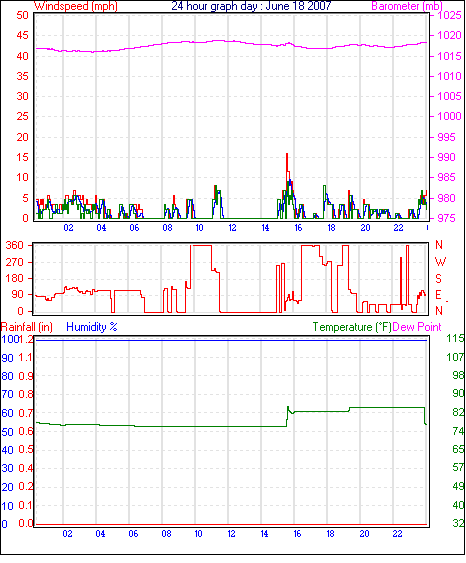This screenshot has width=466, height=563.
Task: Click the green '57' temperature axis value
Action: click(x=458, y=467)
